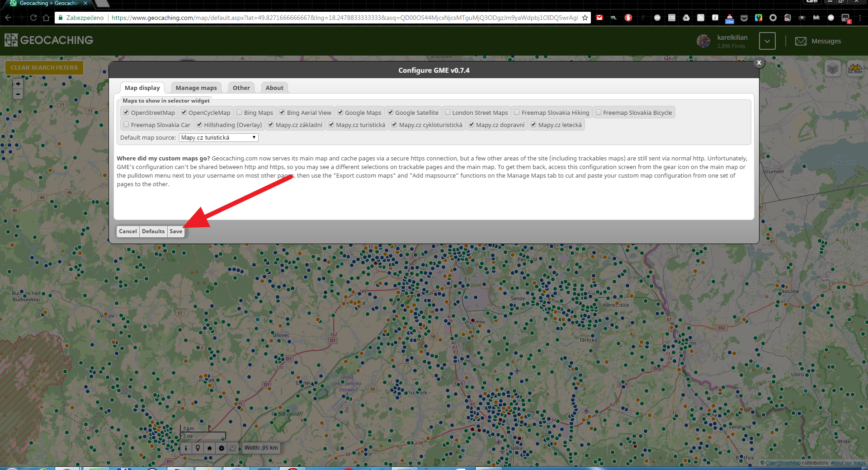Open the Chrome three-dot menu
Image resolution: width=868 pixels, height=470 pixels.
(x=860, y=18)
